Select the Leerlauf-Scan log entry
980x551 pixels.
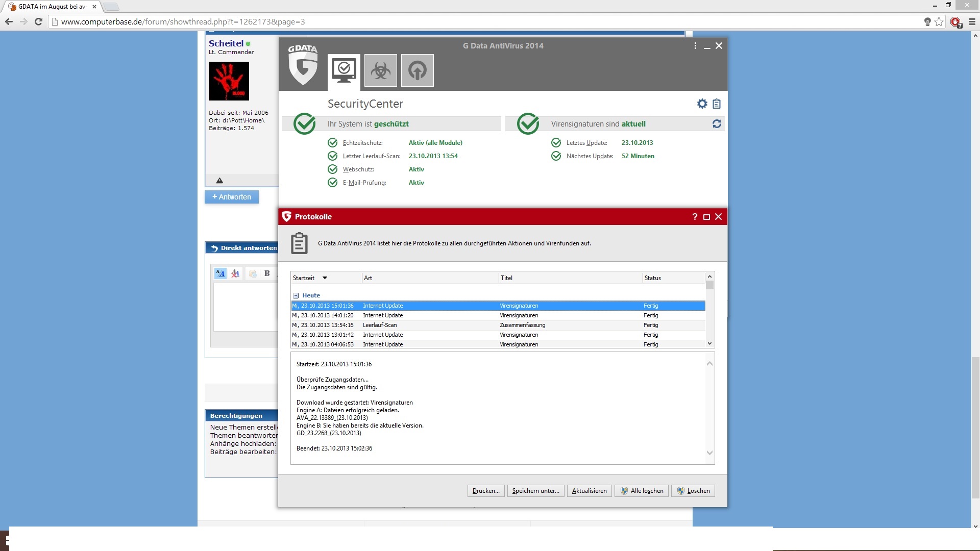pos(380,325)
